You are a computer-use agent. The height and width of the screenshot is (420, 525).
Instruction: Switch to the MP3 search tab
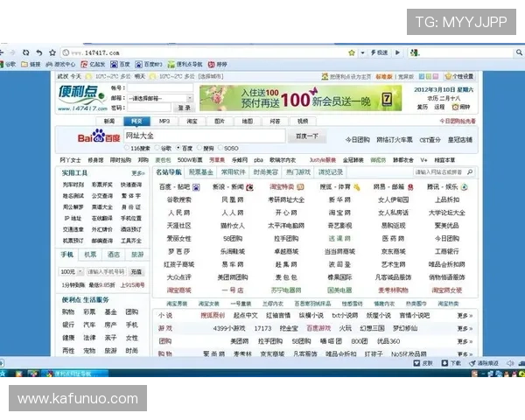click(x=164, y=122)
